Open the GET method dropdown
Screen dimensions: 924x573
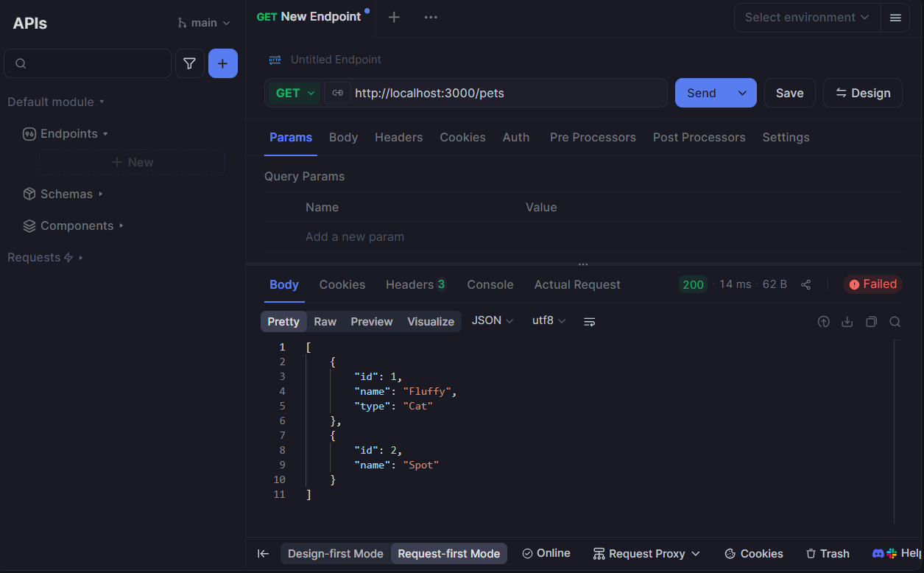(x=294, y=93)
